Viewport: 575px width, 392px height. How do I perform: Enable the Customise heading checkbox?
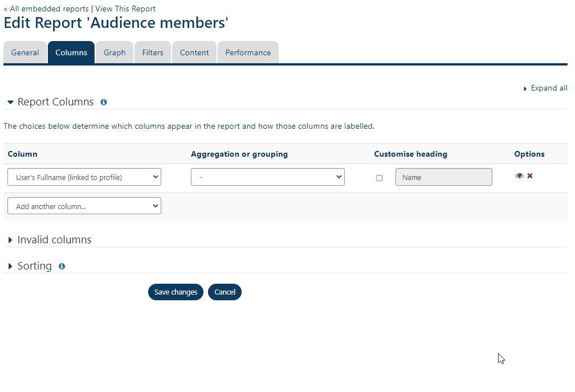tap(380, 178)
